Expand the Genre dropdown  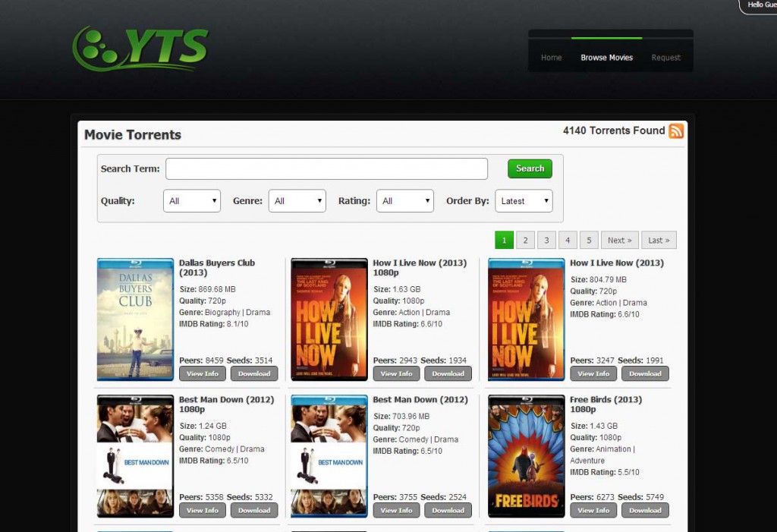[x=297, y=201]
